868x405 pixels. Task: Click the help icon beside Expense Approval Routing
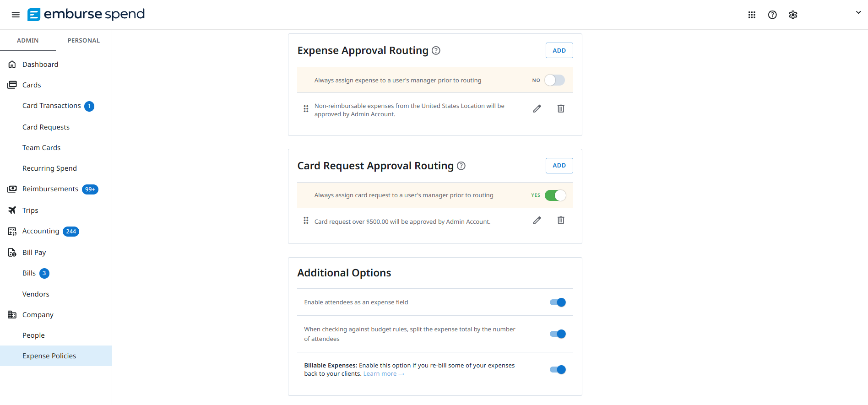coord(436,51)
